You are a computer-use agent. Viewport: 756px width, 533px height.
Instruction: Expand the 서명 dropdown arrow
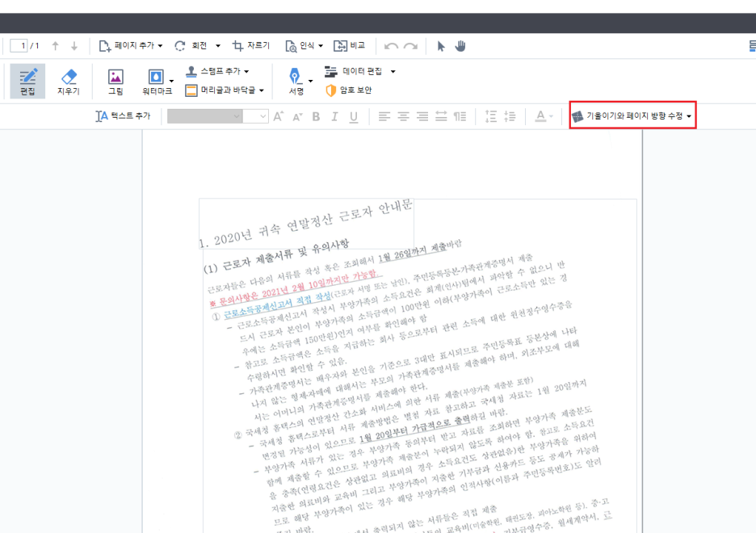pos(310,81)
